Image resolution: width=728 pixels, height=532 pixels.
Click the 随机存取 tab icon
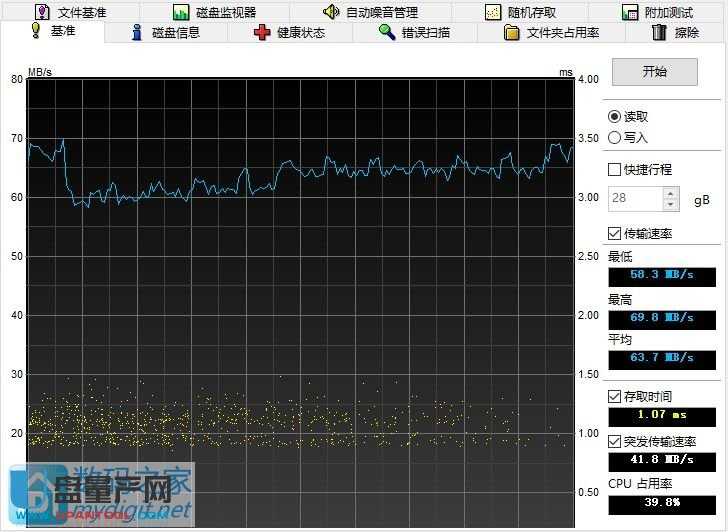tap(493, 12)
